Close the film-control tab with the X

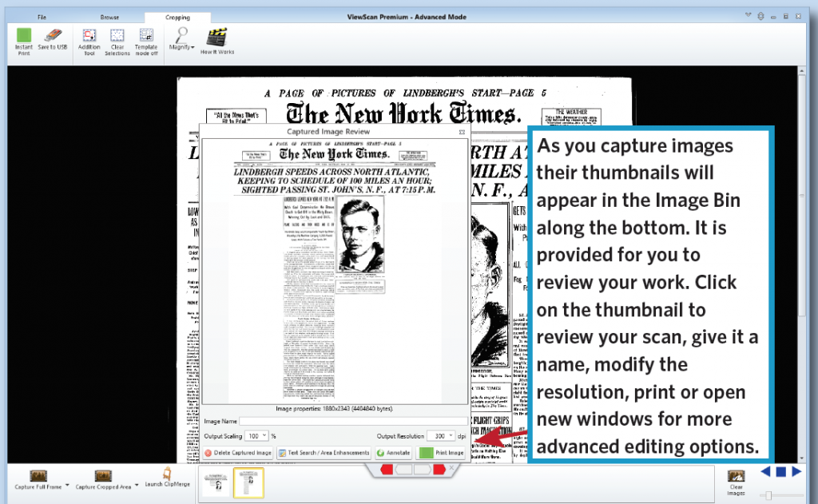click(452, 468)
